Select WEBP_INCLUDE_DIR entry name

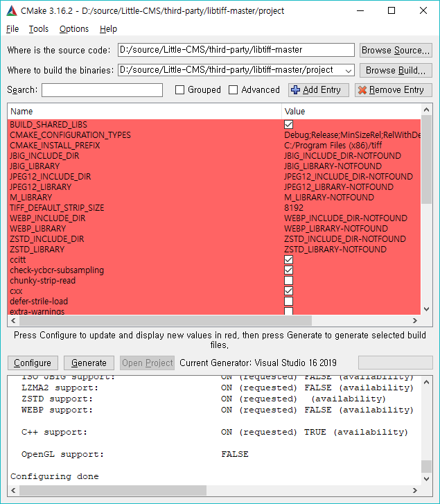click(x=48, y=218)
